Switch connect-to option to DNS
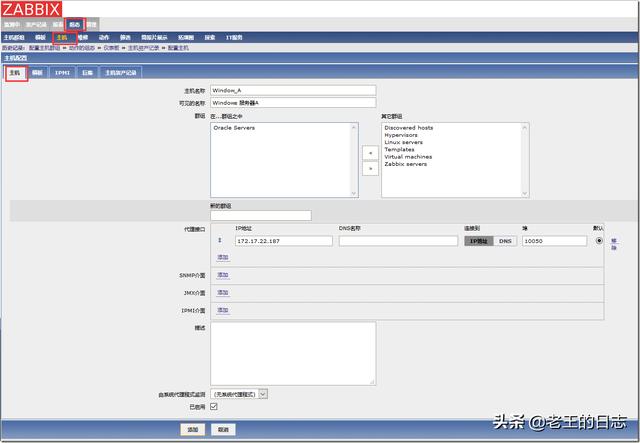This screenshot has height=443, width=640. pos(505,241)
